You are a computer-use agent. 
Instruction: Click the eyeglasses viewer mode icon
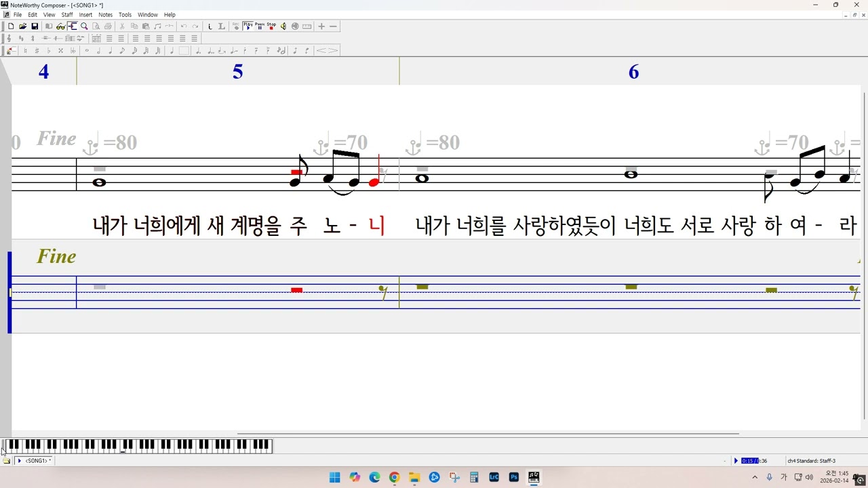pos(60,26)
